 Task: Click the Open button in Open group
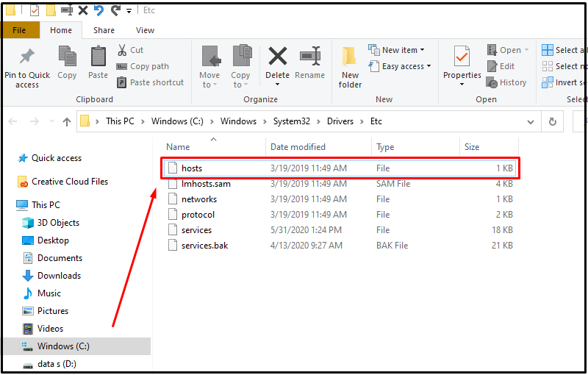(507, 50)
